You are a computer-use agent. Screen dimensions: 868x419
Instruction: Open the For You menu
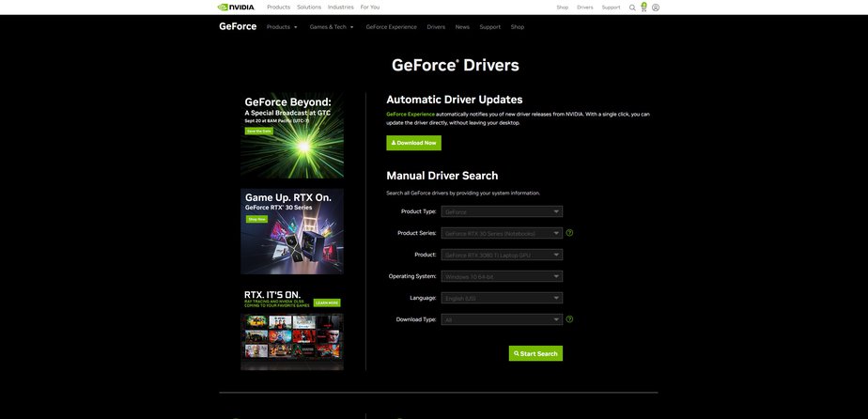coord(370,8)
